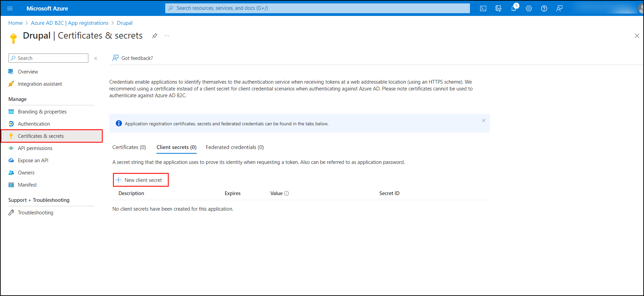Pin the Drupal blade with the pin icon

[155, 36]
